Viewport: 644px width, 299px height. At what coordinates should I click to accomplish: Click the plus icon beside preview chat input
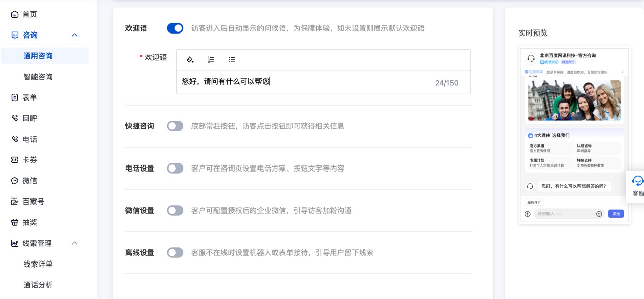(x=527, y=214)
